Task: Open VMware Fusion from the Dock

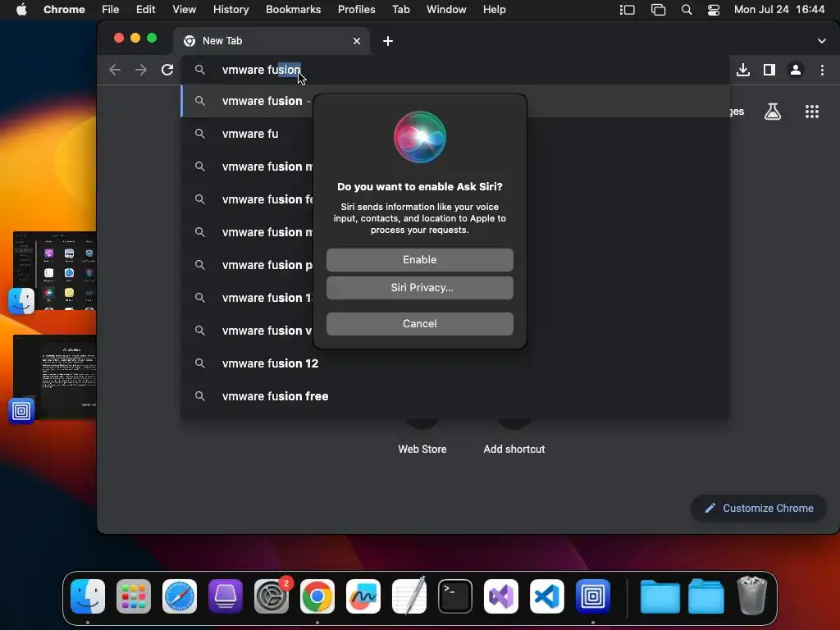Action: 593,596
